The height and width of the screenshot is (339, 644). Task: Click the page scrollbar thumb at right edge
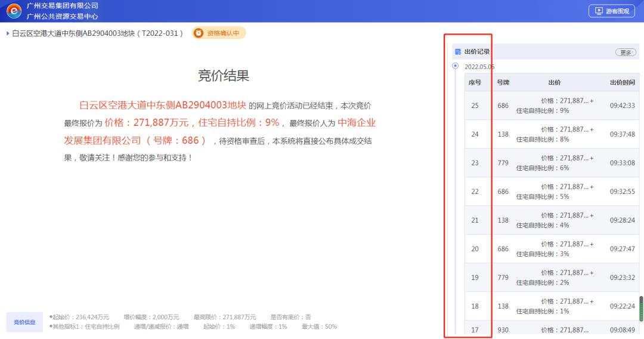641,309
